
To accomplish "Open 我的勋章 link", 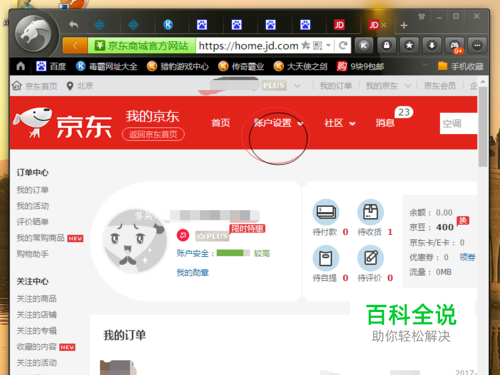I will [x=193, y=273].
